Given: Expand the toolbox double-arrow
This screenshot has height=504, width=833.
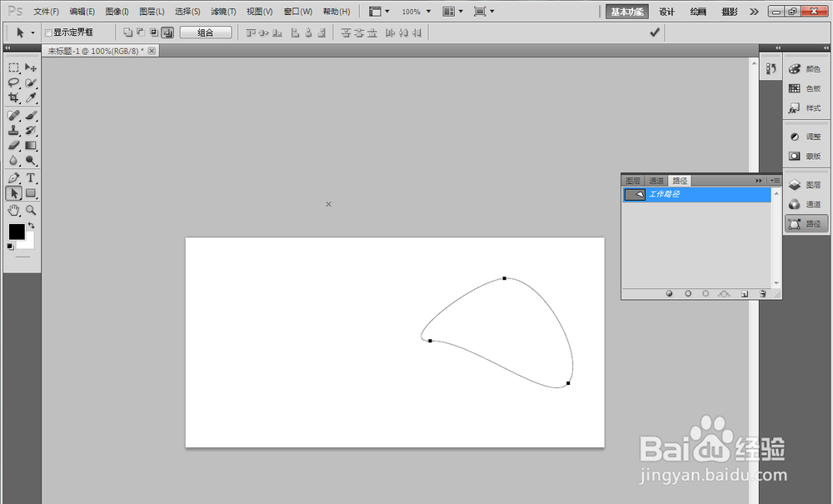Looking at the screenshot, I should coord(7,47).
